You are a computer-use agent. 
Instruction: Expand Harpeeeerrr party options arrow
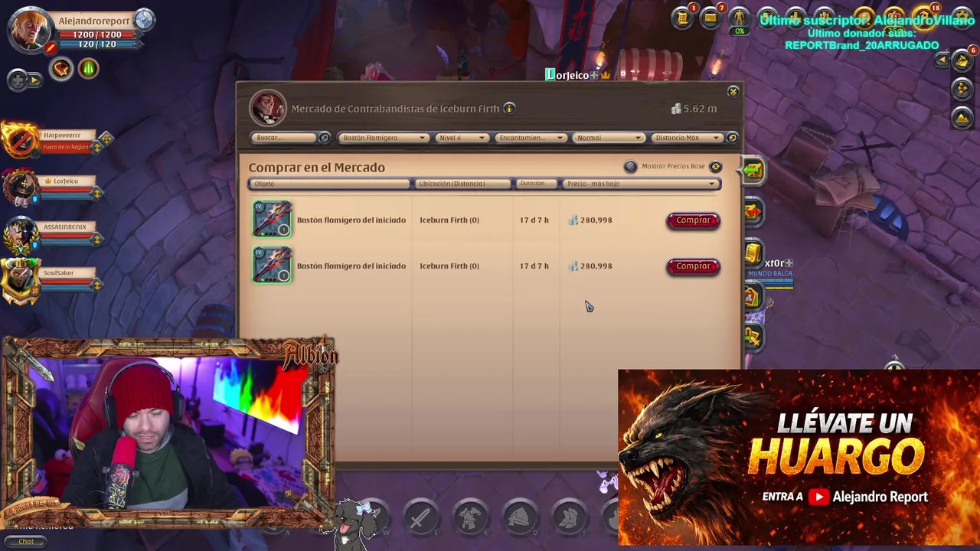(96, 148)
